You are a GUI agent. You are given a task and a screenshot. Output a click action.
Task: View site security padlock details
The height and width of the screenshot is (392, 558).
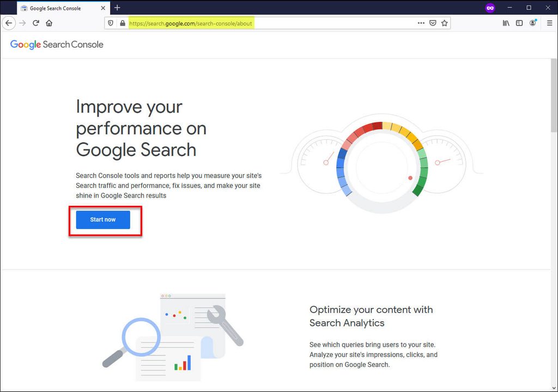click(123, 23)
